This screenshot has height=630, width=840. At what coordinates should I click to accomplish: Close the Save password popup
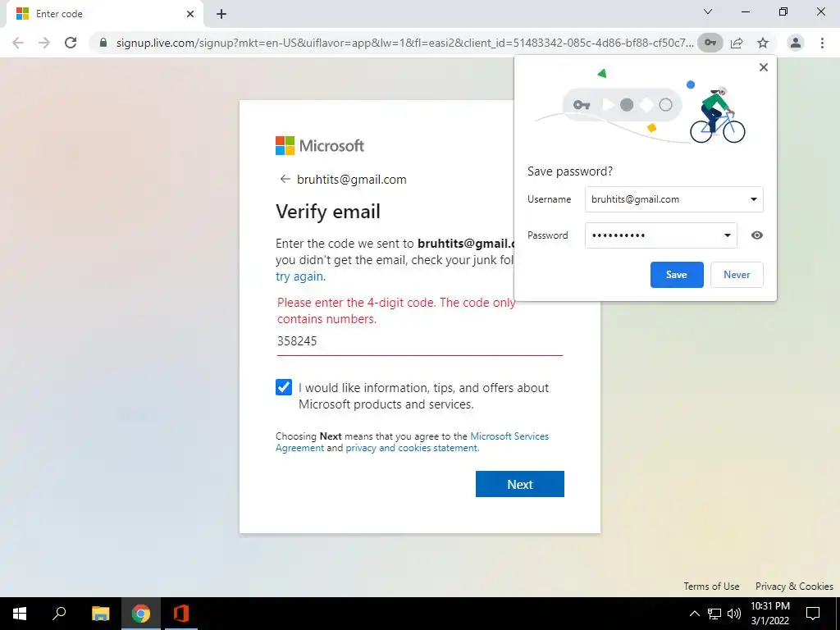tap(764, 67)
